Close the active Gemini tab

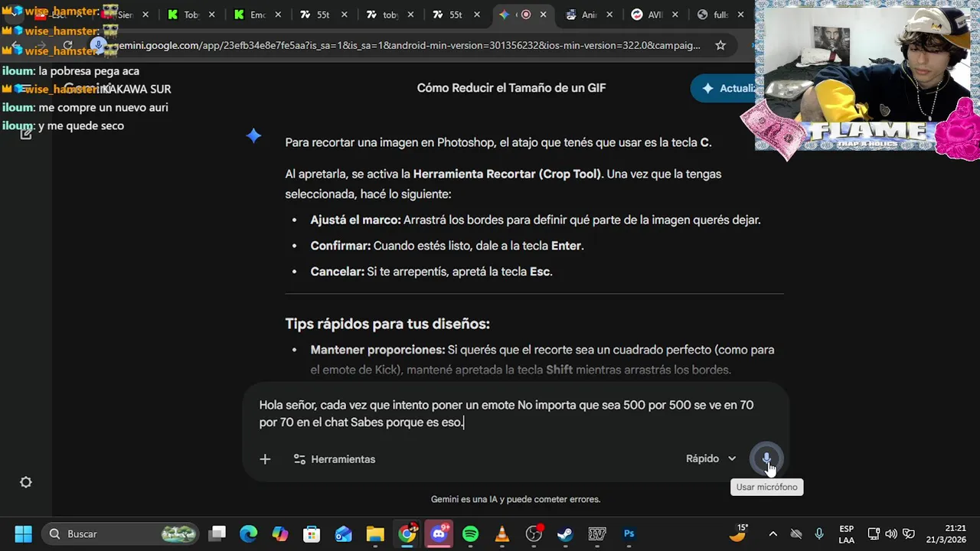tap(544, 15)
